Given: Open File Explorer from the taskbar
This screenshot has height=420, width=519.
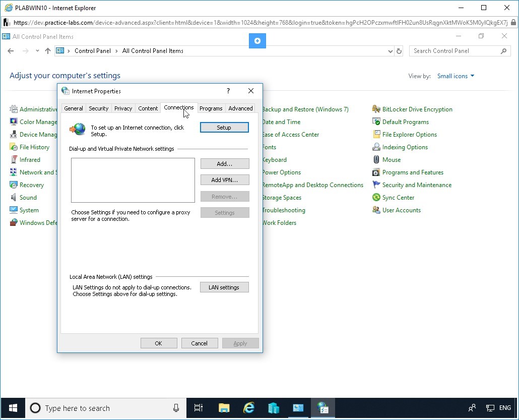Looking at the screenshot, I should click(x=224, y=408).
